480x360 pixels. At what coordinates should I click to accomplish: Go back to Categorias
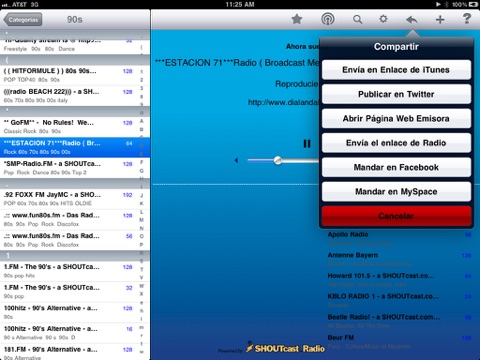tap(23, 20)
